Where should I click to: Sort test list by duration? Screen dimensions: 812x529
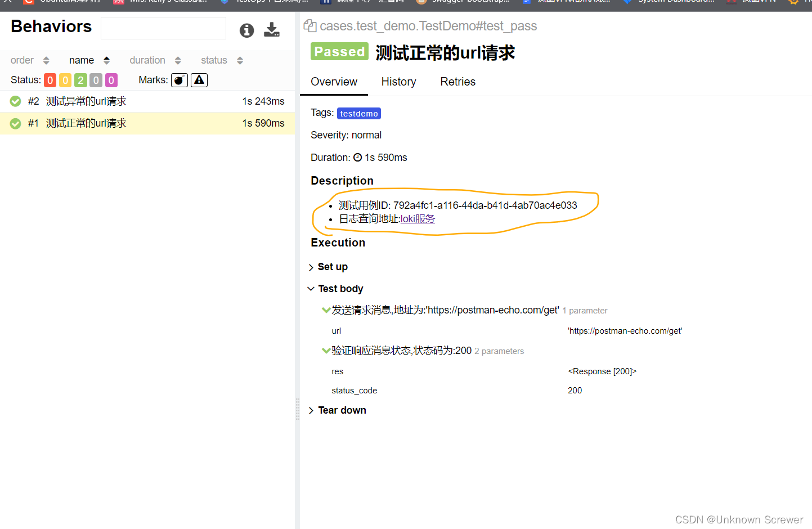155,60
